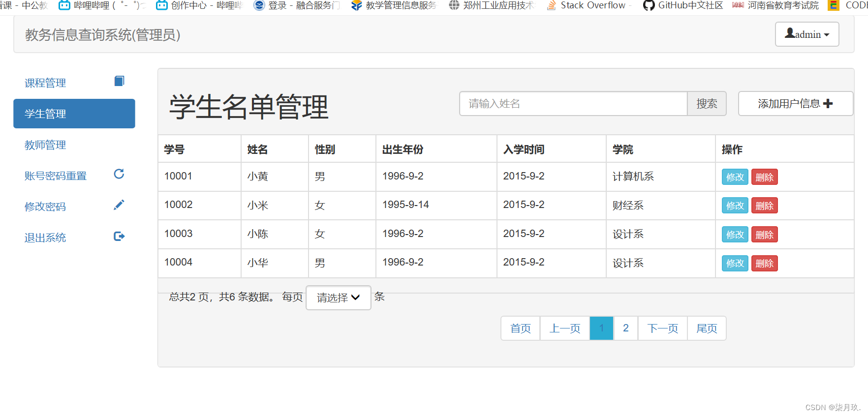Screen dimensions: 868x416
Task: Go to 尾页 in pagination
Action: click(x=707, y=328)
